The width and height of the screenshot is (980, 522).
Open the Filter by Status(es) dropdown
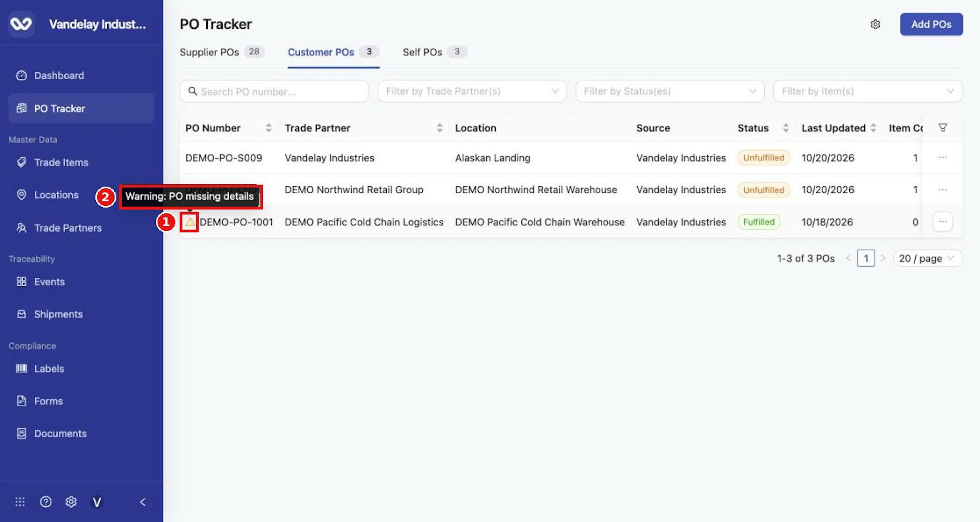point(670,91)
